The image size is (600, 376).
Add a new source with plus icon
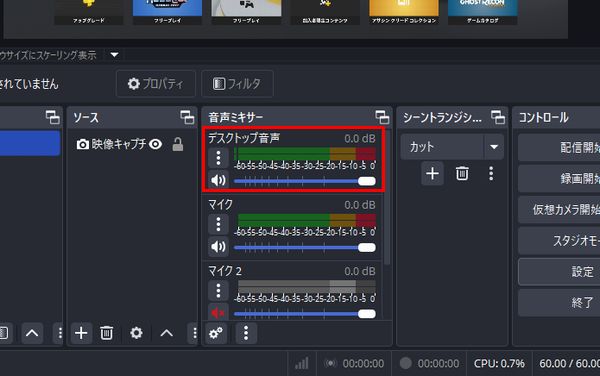pyautogui.click(x=81, y=333)
